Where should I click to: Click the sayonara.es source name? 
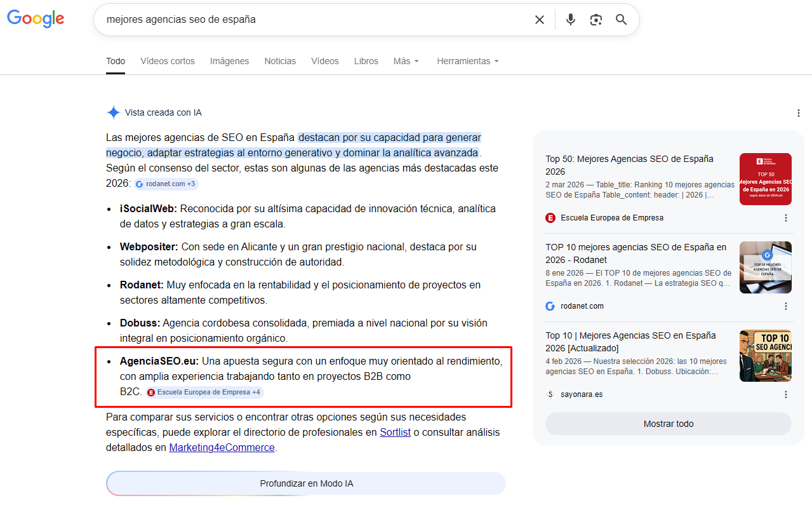pos(582,394)
